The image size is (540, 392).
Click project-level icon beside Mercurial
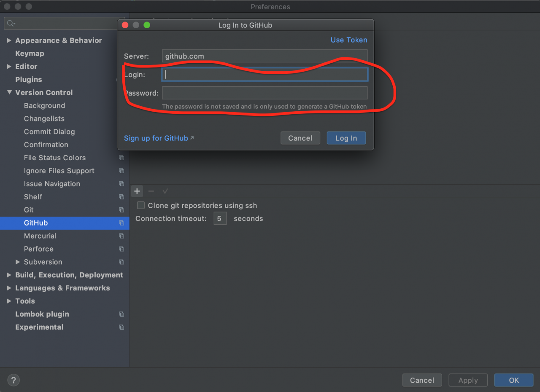(121, 236)
